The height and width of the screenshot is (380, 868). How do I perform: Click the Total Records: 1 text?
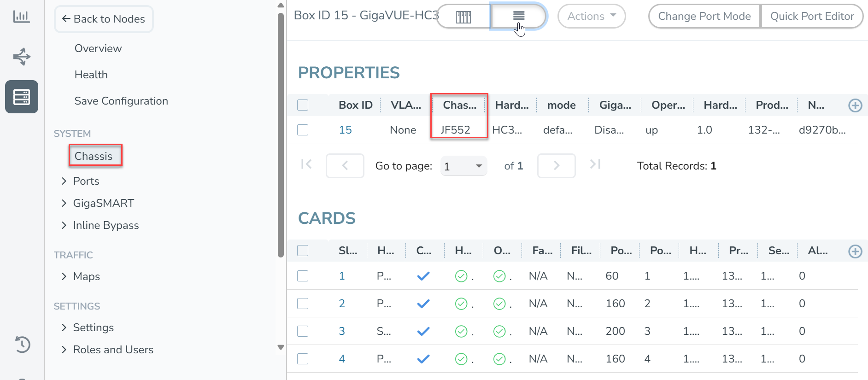[x=676, y=166]
